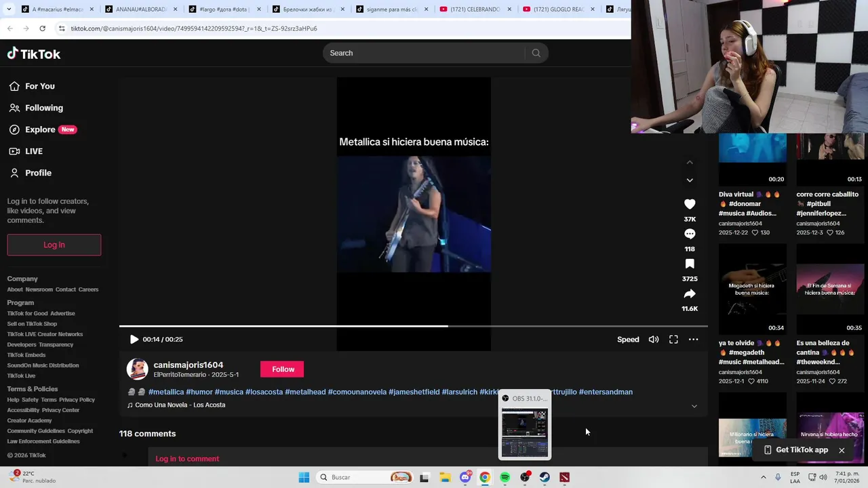Viewport: 868px width, 488px height.
Task: Share the video with arrow icon
Action: (690, 293)
